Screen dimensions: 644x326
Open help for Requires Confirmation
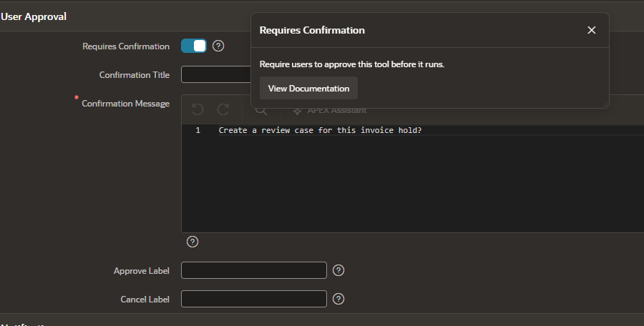(218, 46)
